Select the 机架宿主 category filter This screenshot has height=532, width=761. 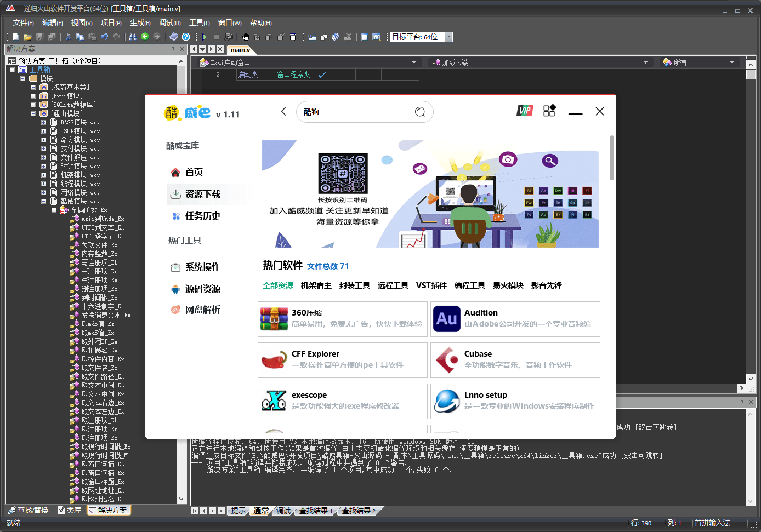316,285
